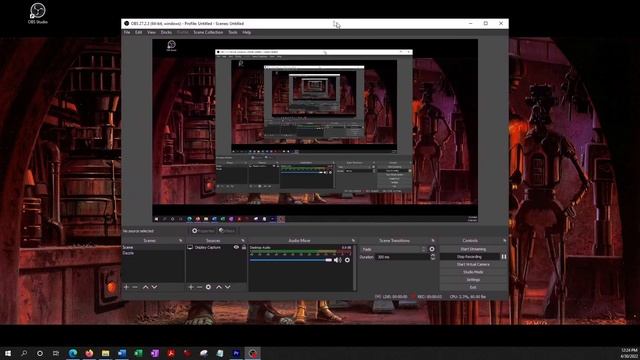640x360 pixels.
Task: Pop out the Scenes dock
Action: click(x=180, y=241)
